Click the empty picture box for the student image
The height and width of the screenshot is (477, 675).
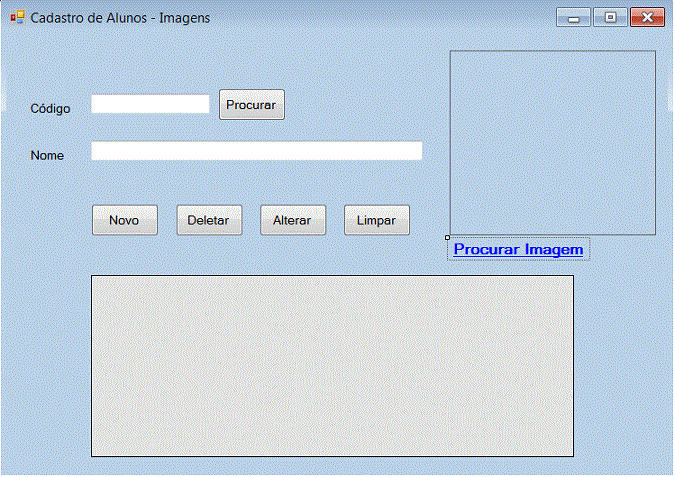point(553,142)
